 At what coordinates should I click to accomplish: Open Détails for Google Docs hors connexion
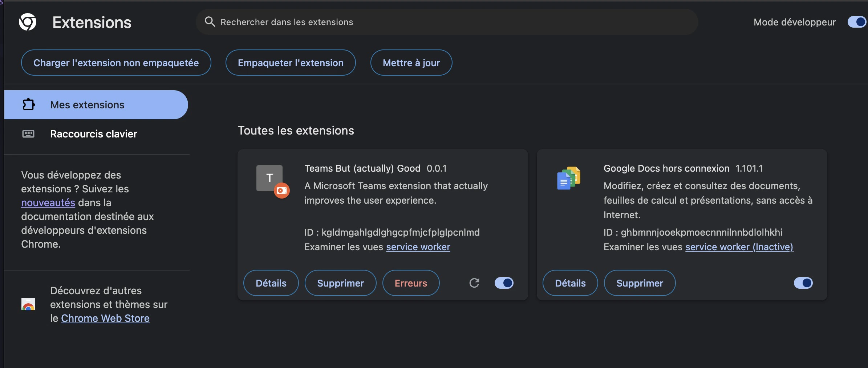point(570,283)
